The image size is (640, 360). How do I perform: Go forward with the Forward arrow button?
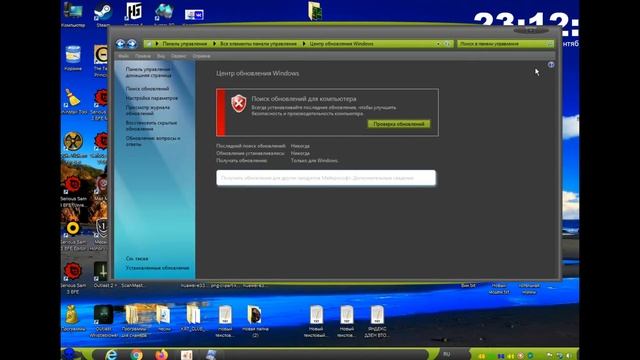click(131, 44)
